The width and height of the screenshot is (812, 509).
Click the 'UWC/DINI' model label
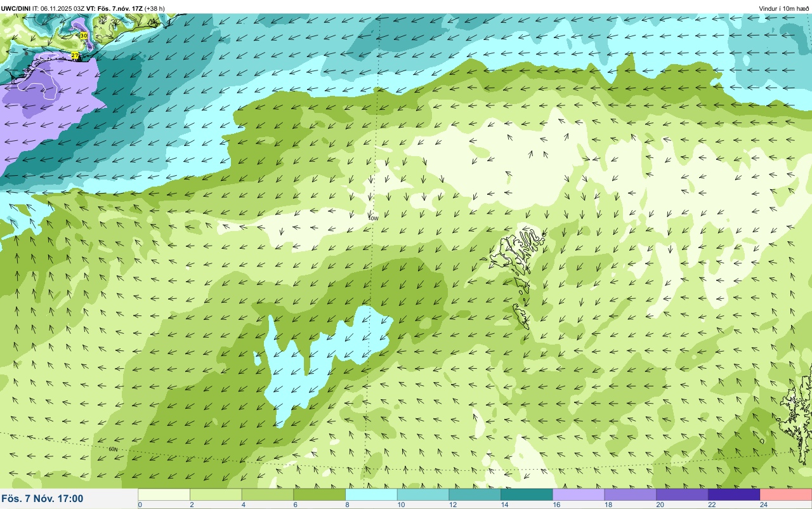point(16,8)
